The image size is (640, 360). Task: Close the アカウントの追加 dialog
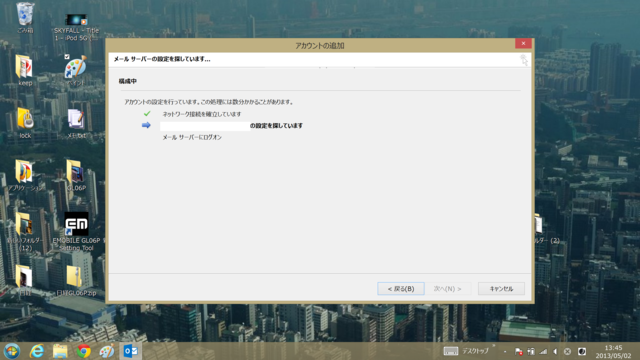(523, 43)
